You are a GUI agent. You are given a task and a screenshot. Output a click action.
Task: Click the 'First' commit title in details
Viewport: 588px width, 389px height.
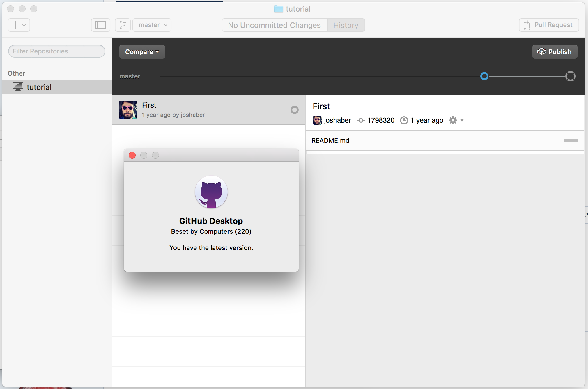tap(321, 106)
